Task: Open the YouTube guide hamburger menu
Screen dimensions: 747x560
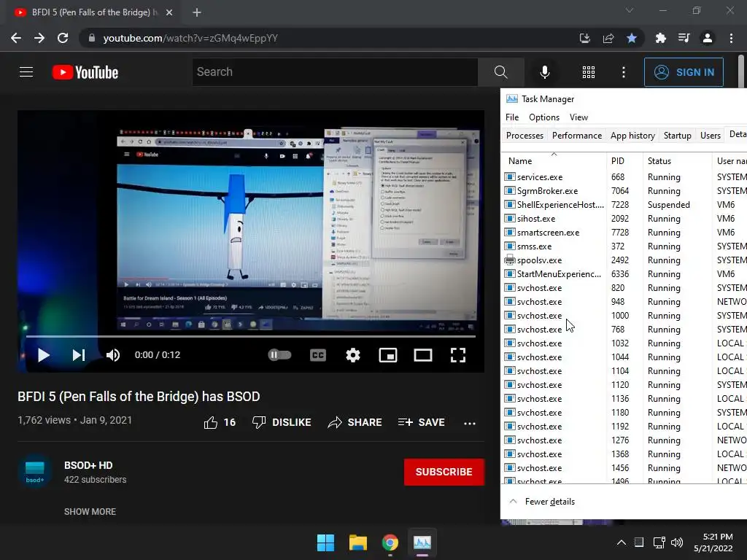Action: click(26, 72)
